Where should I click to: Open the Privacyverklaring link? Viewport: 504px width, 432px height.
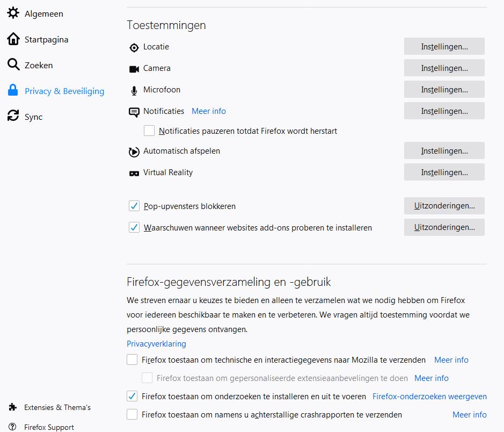coord(156,344)
